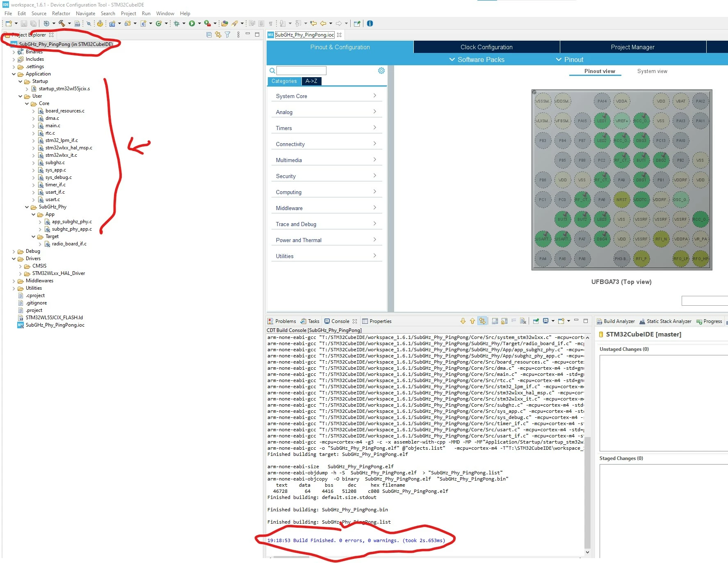Select the LED1 pin on the chip

point(602,121)
